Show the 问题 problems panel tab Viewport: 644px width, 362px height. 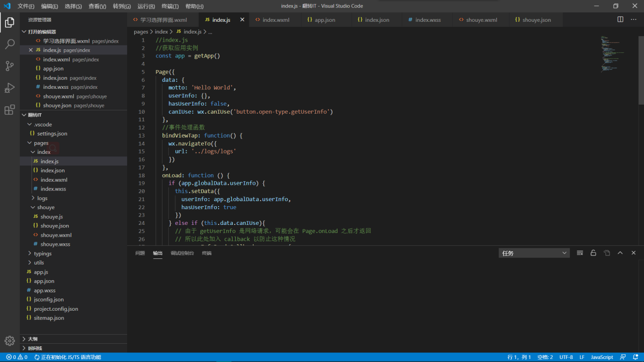[140, 253]
